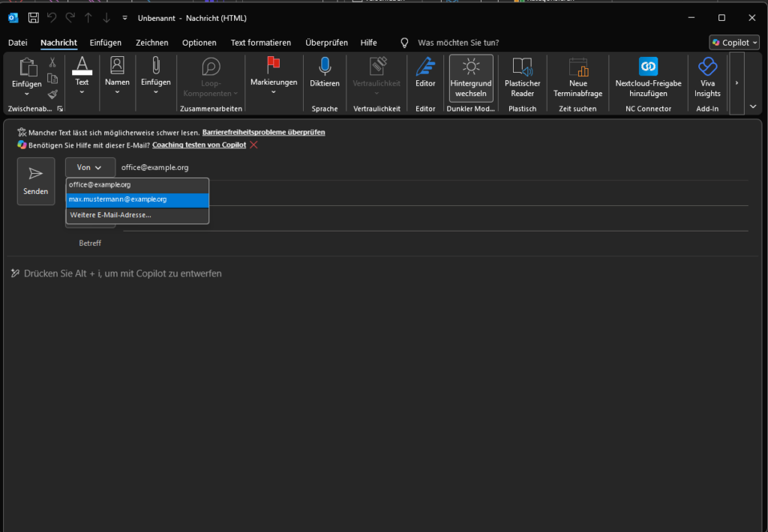Click the lightbulb search icon
Viewport: 768px width, 532px height.
404,43
